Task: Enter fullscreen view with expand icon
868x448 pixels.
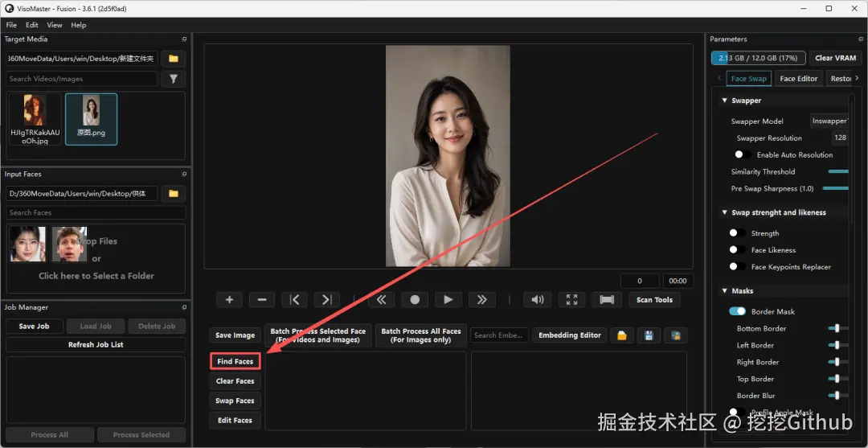Action: (572, 299)
